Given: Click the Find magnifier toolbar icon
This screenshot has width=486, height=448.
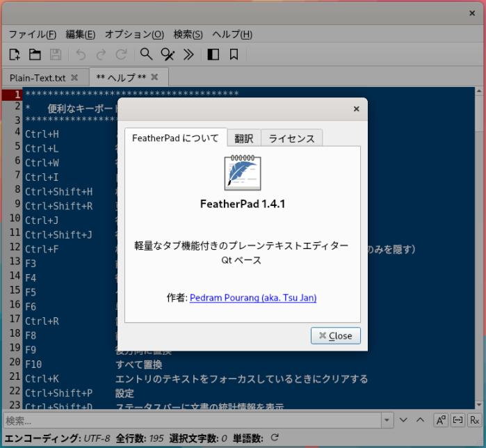Looking at the screenshot, I should 146,54.
